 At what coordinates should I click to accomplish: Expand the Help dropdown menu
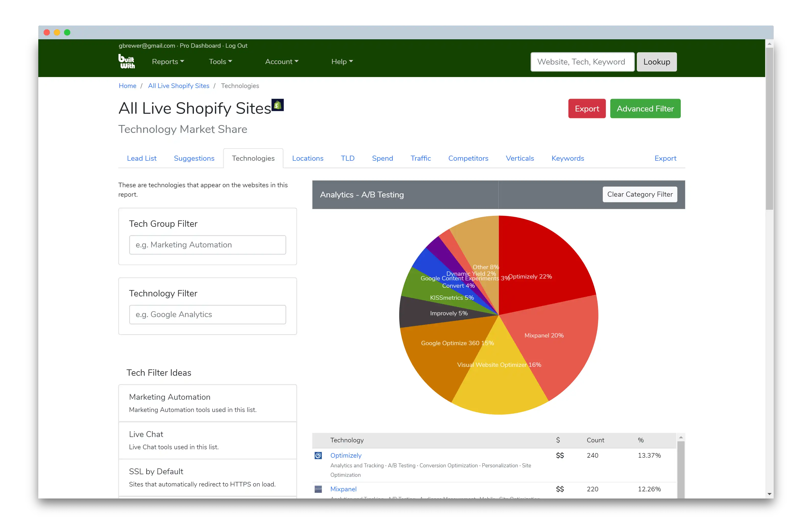tap(342, 61)
